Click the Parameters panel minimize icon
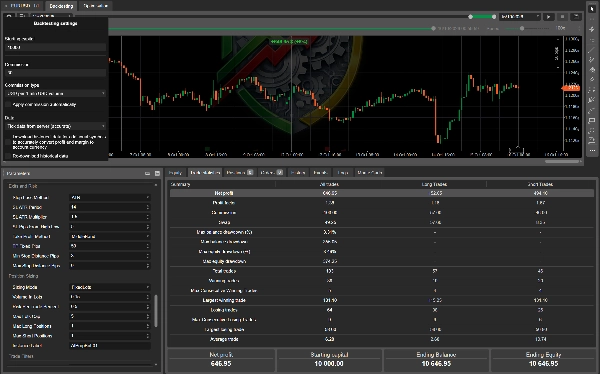This screenshot has height=374, width=600. [x=147, y=173]
